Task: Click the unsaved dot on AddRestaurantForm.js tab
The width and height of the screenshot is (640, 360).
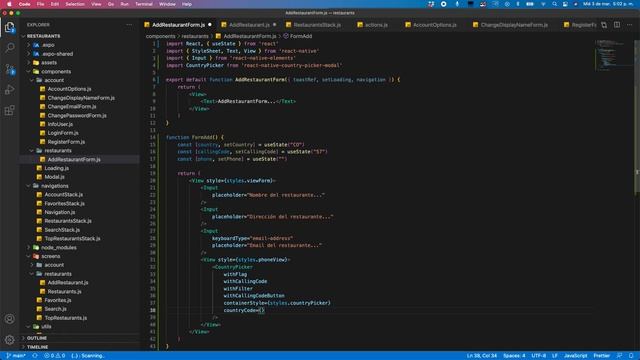Action: click(210, 25)
